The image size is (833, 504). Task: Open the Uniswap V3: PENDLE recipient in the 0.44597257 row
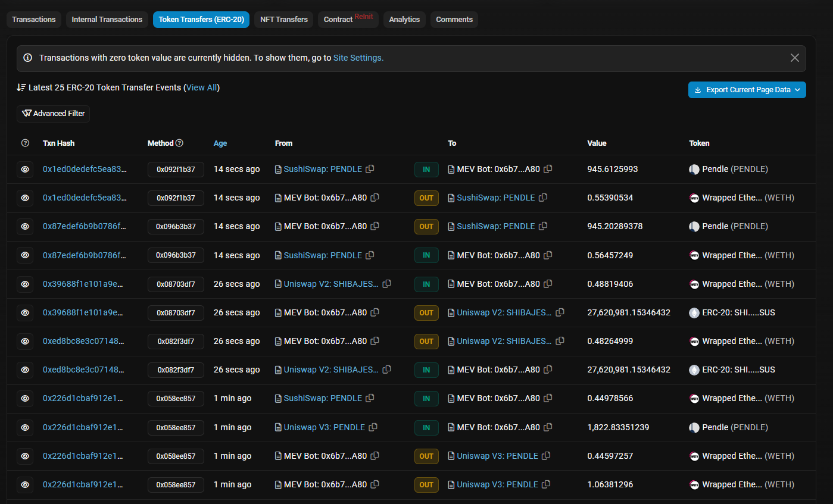(x=497, y=456)
